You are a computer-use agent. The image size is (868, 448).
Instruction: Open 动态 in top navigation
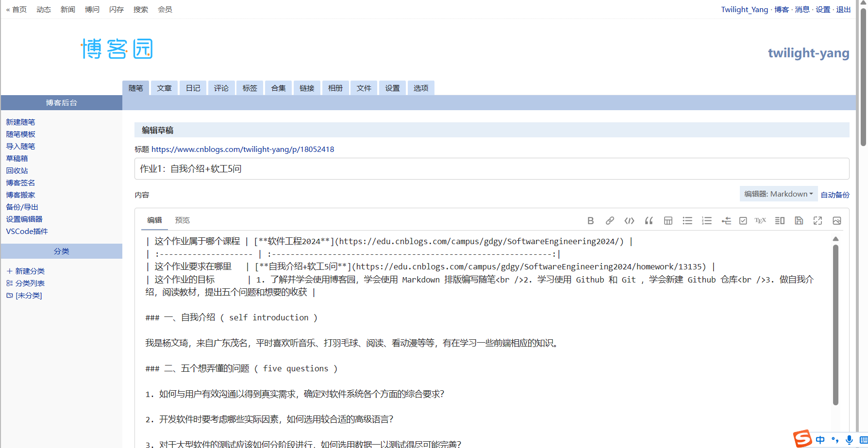[44, 9]
